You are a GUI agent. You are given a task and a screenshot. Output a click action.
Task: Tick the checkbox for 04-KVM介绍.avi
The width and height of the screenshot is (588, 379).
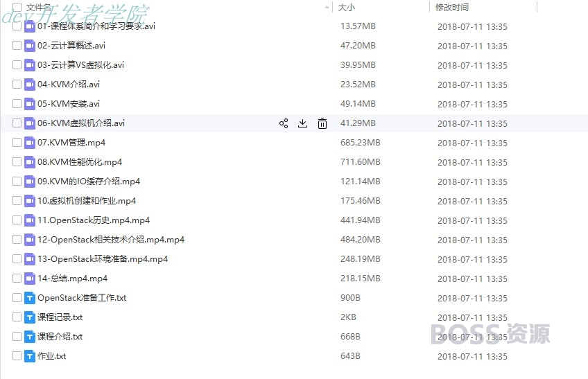17,85
